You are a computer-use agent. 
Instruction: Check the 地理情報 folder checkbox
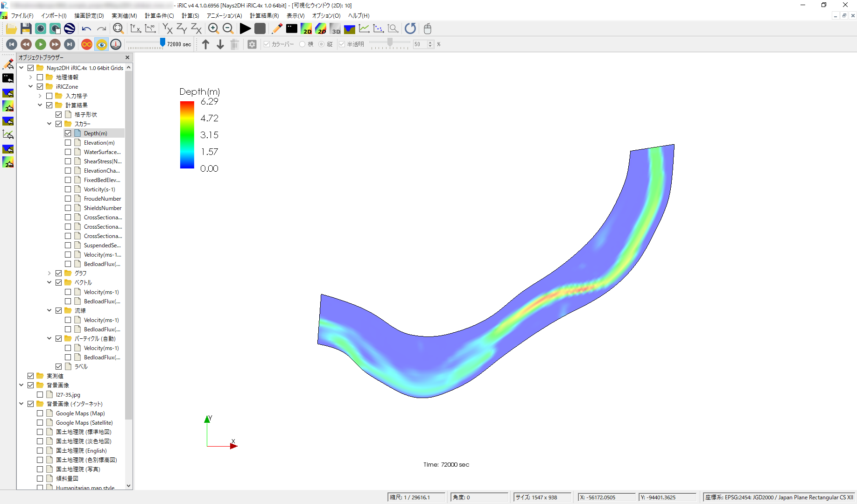pyautogui.click(x=40, y=77)
